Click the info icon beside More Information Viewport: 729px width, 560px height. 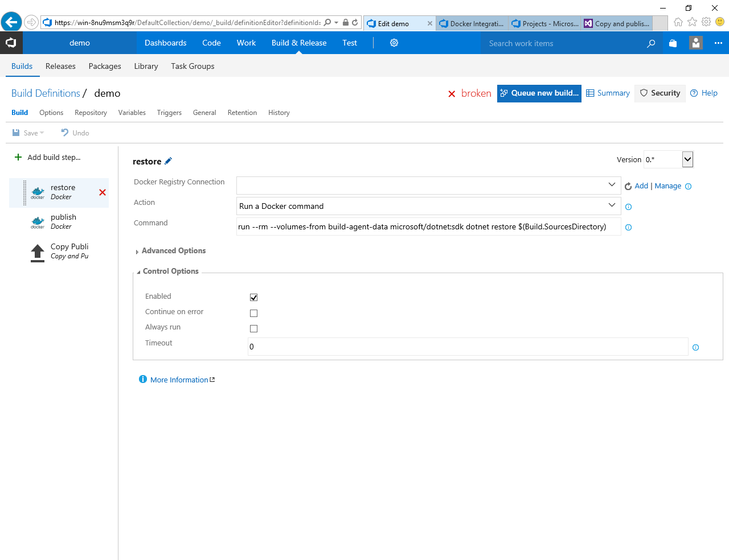pyautogui.click(x=143, y=379)
